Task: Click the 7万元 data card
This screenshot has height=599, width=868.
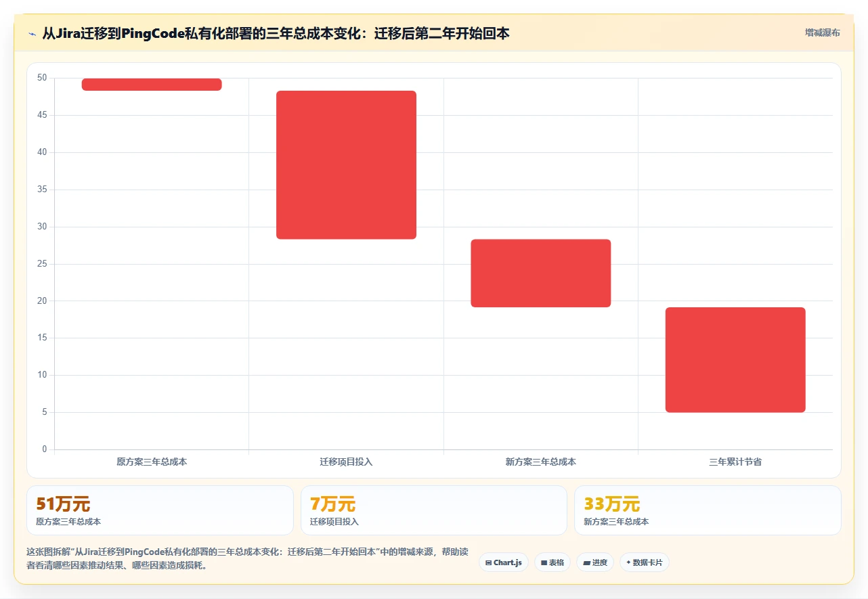Action: click(434, 510)
